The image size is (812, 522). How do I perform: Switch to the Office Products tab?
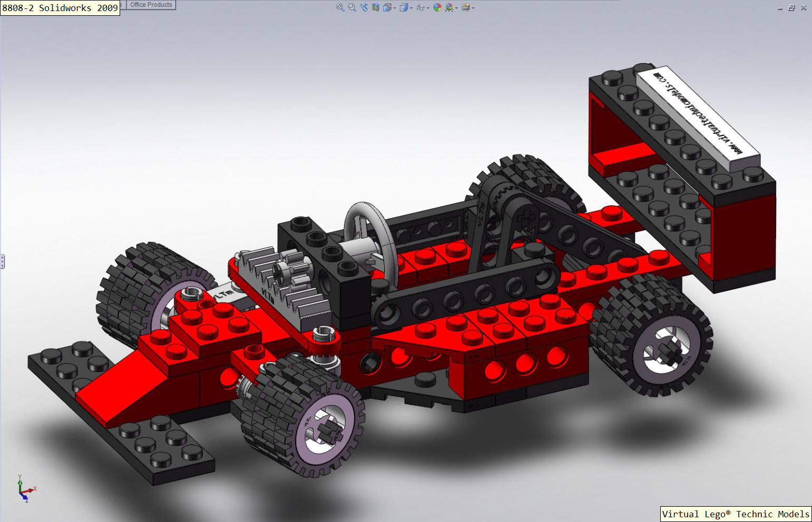151,5
